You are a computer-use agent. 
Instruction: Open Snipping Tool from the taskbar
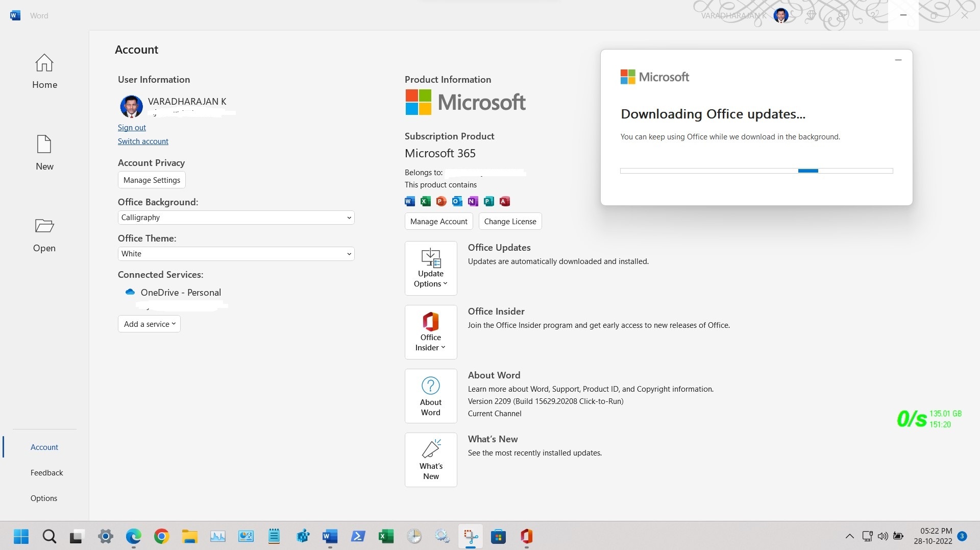pos(471,536)
